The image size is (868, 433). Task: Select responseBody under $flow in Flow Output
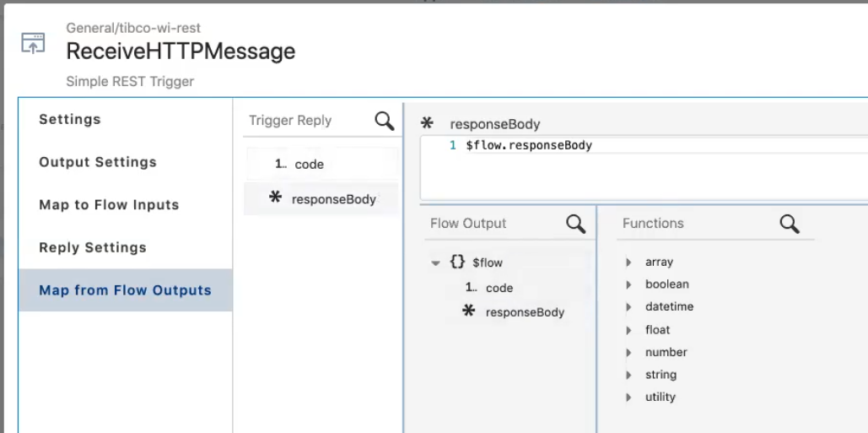point(525,312)
